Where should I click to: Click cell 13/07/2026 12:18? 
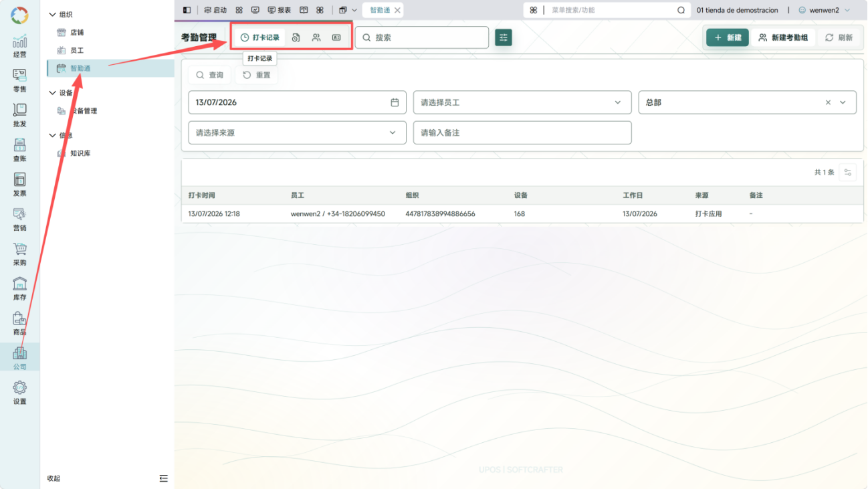[x=214, y=214]
